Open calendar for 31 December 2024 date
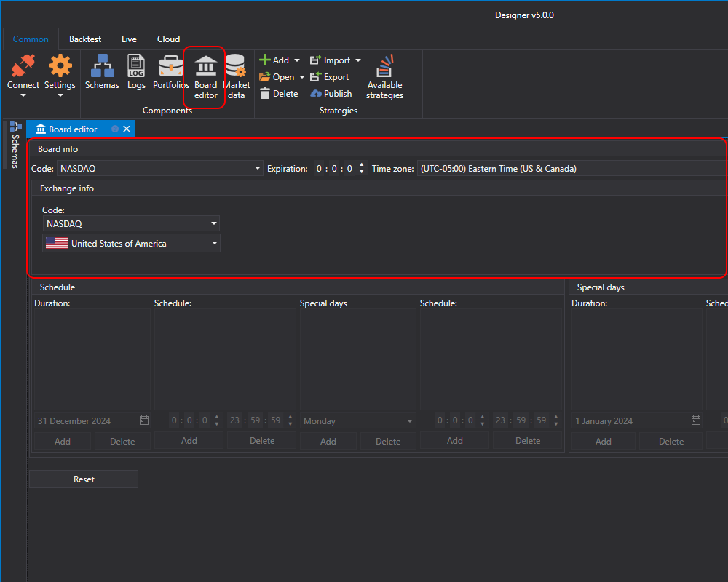Viewport: 728px width, 582px height. coord(144,420)
